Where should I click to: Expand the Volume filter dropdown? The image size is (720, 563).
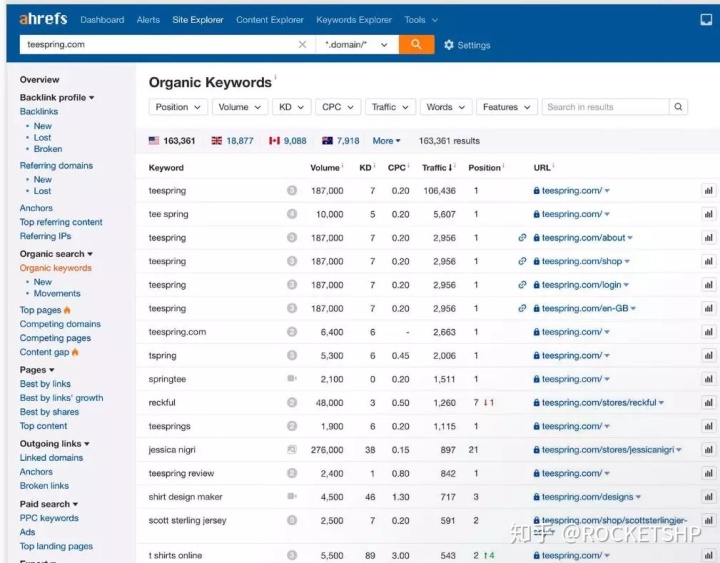(x=240, y=107)
